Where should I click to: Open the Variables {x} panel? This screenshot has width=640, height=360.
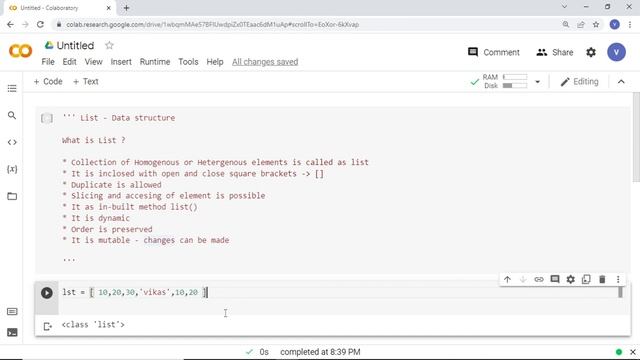tap(12, 169)
